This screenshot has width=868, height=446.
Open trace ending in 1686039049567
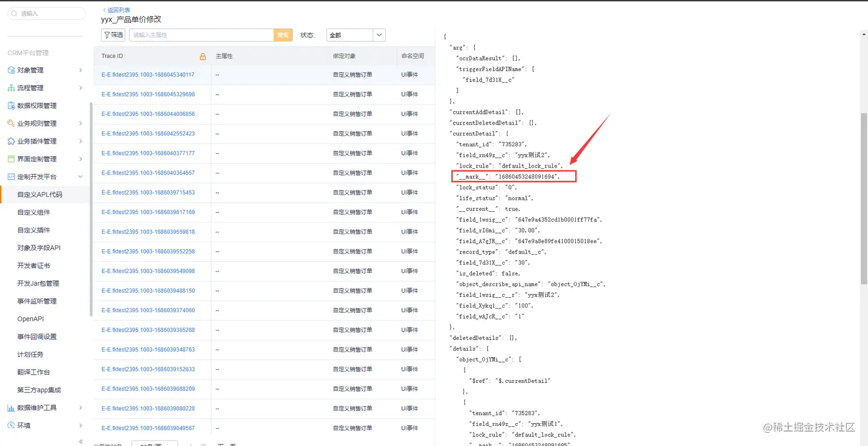[x=148, y=428]
